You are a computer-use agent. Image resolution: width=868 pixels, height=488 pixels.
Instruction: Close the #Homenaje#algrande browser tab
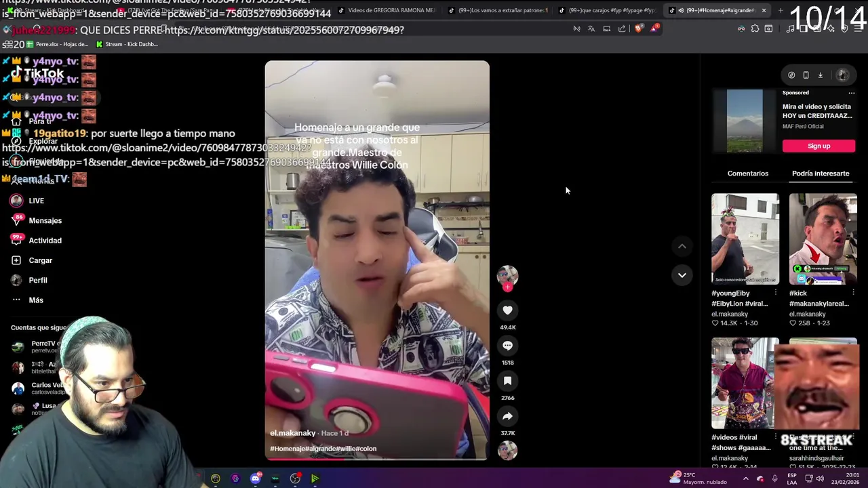pyautogui.click(x=764, y=10)
